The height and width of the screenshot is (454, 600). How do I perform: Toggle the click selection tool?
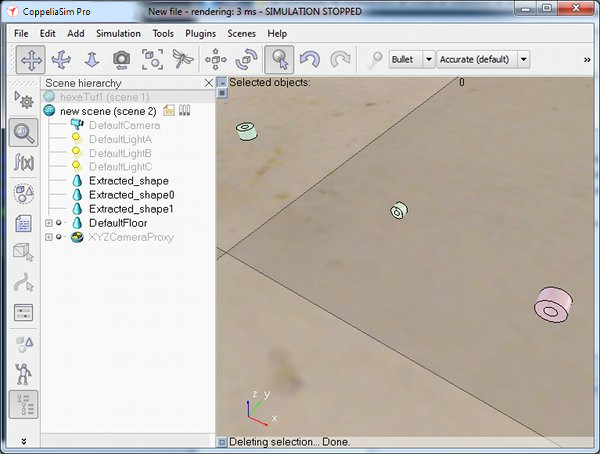point(279,60)
